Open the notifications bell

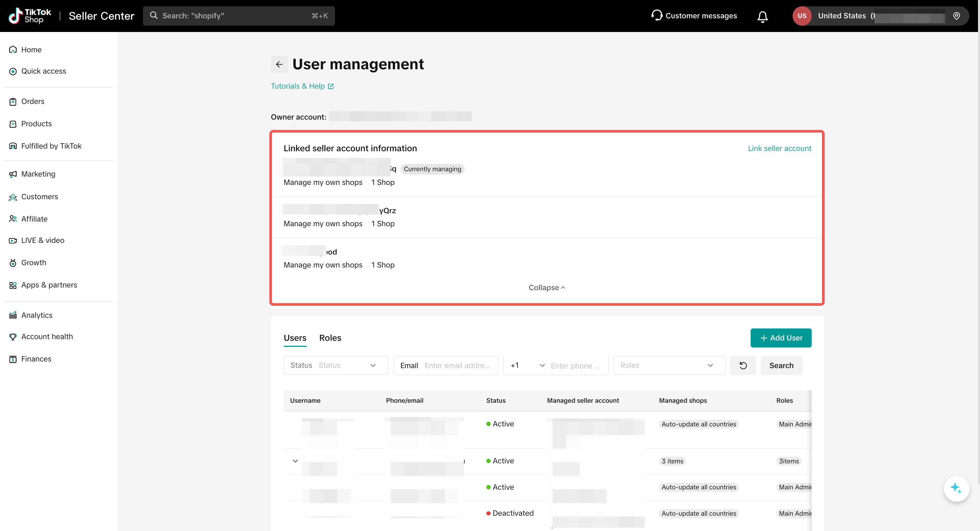coord(762,16)
